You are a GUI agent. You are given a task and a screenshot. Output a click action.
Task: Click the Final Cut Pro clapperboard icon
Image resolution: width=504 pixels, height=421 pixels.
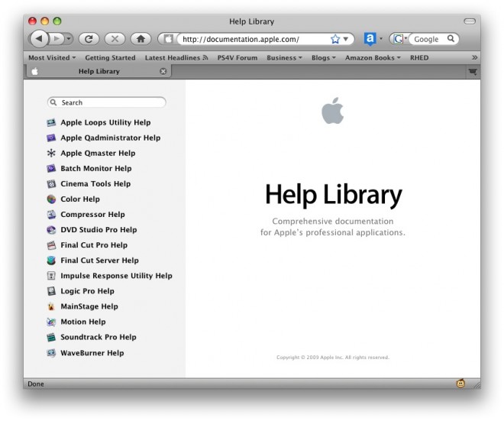pyautogui.click(x=51, y=245)
